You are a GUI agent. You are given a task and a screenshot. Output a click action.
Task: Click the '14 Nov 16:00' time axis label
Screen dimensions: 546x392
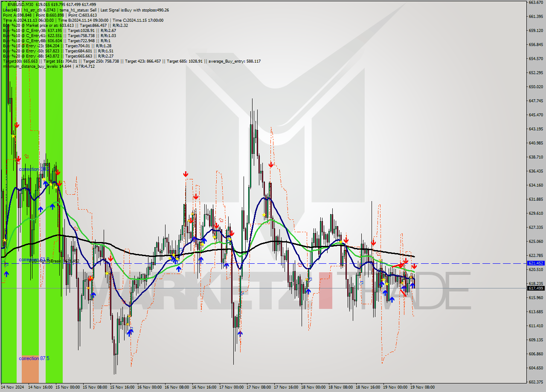40,387
